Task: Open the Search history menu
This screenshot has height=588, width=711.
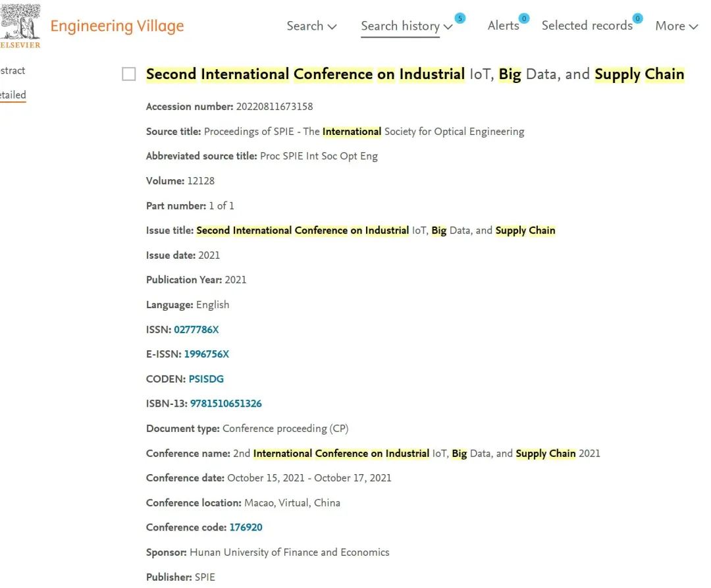Action: [x=400, y=26]
